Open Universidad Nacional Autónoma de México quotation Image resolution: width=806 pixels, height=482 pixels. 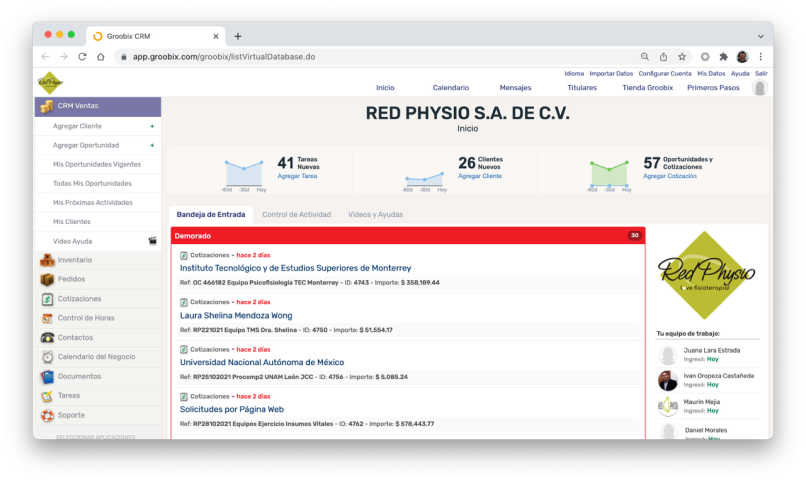point(262,362)
